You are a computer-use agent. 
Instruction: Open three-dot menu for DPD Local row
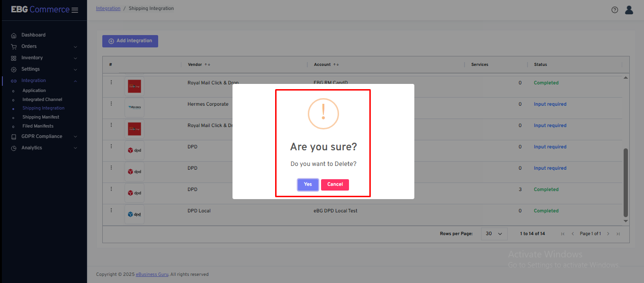pyautogui.click(x=111, y=210)
